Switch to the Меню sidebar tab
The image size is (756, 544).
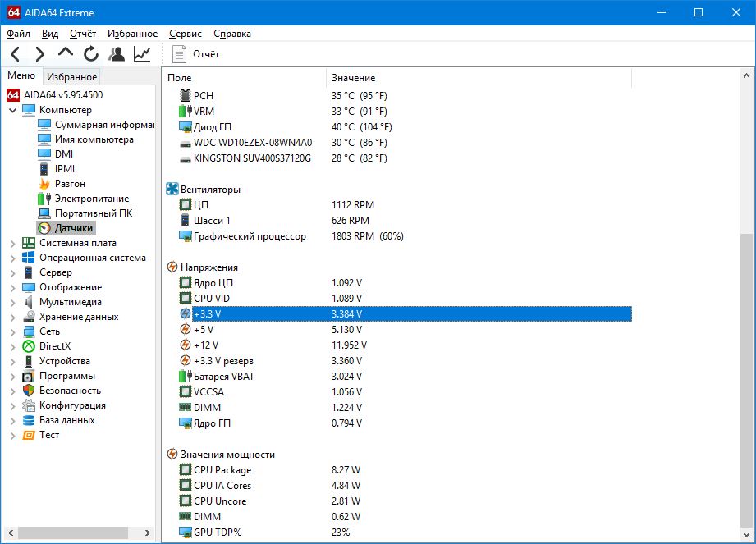(21, 75)
